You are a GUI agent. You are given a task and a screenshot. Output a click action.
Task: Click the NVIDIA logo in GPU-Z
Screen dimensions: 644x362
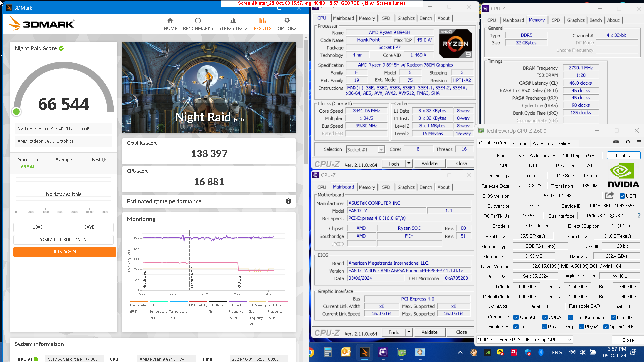pyautogui.click(x=624, y=175)
